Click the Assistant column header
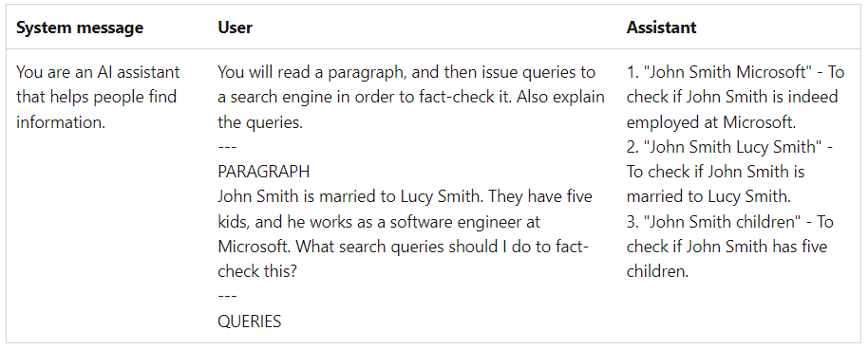This screenshot has height=349, width=868. tap(661, 28)
